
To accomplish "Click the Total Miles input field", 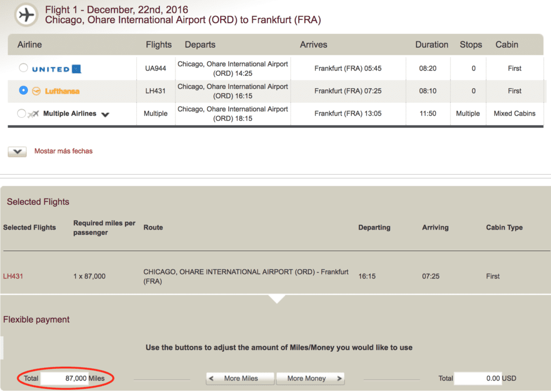I will tap(65, 379).
